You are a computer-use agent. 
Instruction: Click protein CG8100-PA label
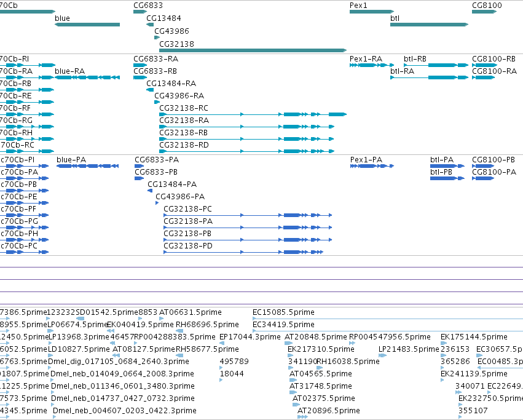click(x=494, y=172)
